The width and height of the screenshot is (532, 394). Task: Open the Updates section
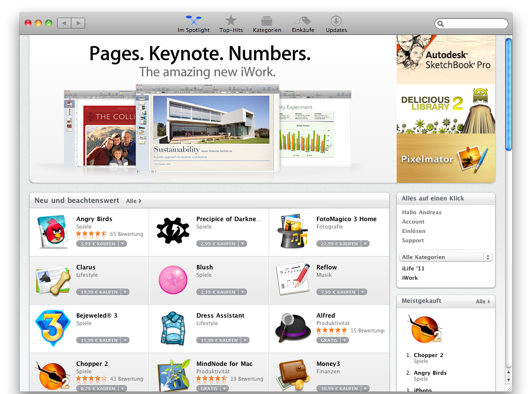pos(336,24)
